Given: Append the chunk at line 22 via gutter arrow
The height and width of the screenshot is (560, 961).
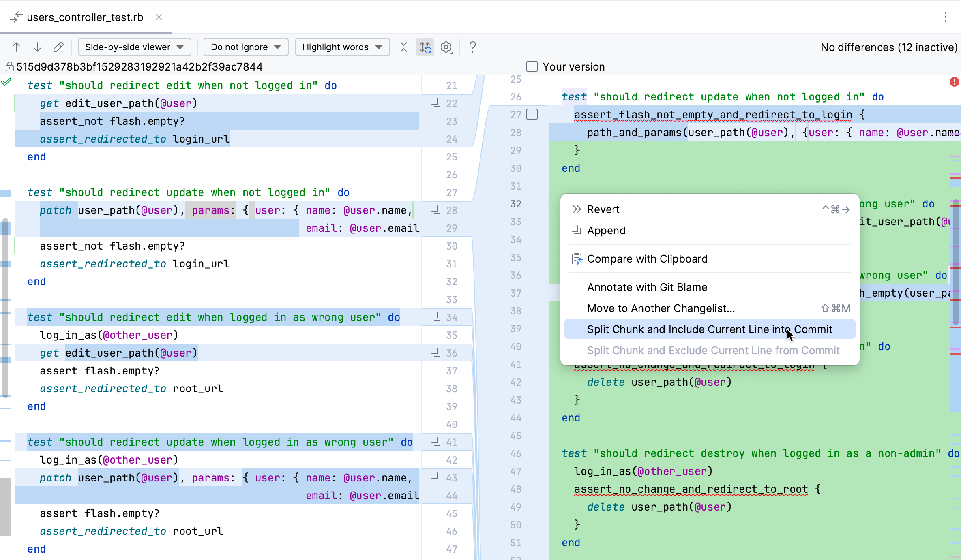Looking at the screenshot, I should (x=435, y=103).
